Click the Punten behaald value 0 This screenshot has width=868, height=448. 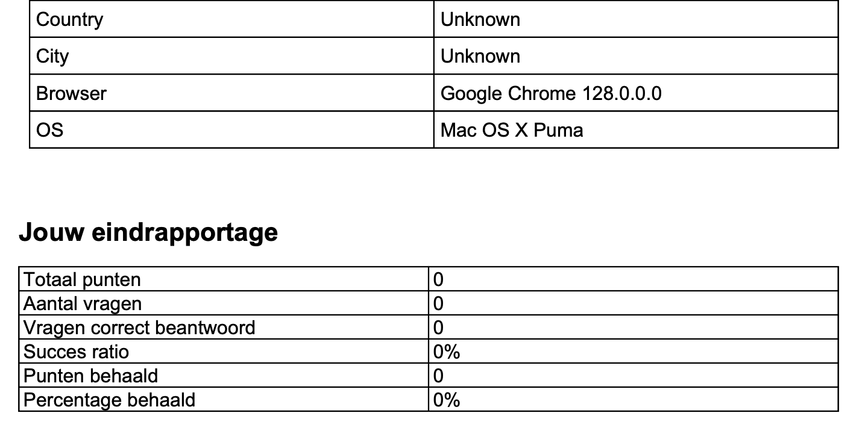[x=438, y=376]
